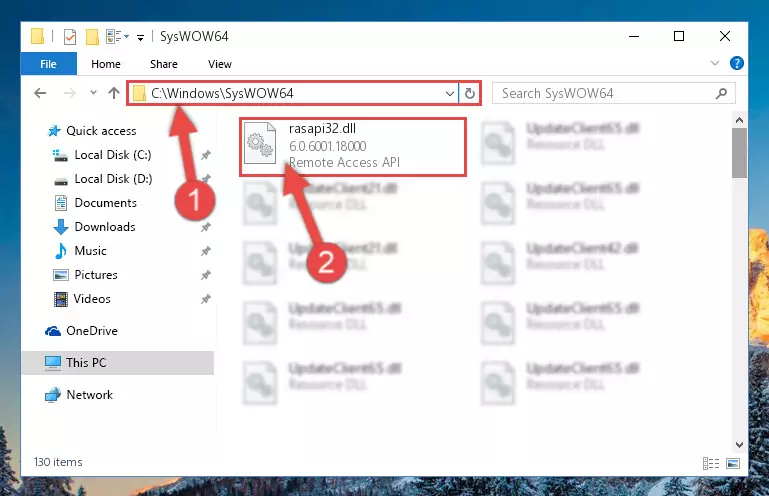The width and height of the screenshot is (769, 496).
Task: Open the File menu tab
Action: click(49, 64)
